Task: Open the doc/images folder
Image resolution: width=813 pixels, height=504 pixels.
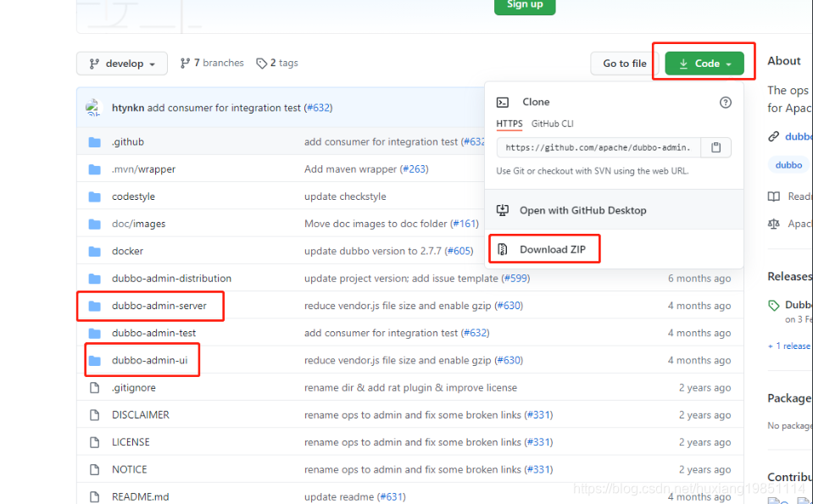Action: (138, 224)
